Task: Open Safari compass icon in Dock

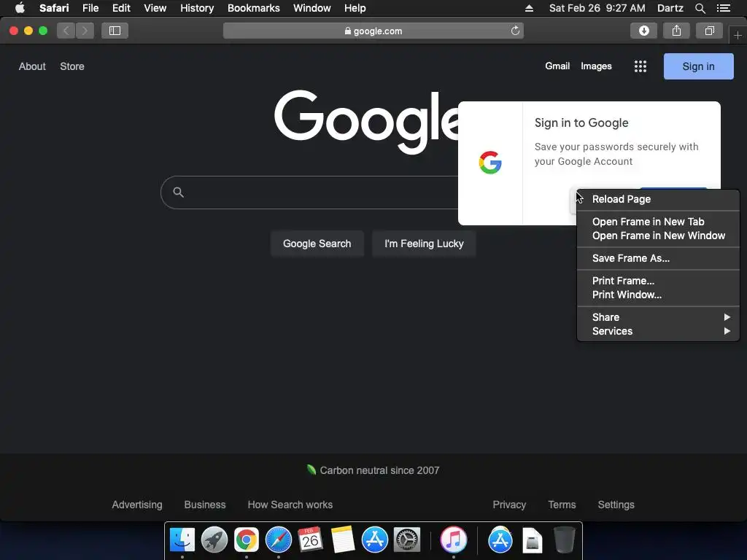Action: coord(278,540)
